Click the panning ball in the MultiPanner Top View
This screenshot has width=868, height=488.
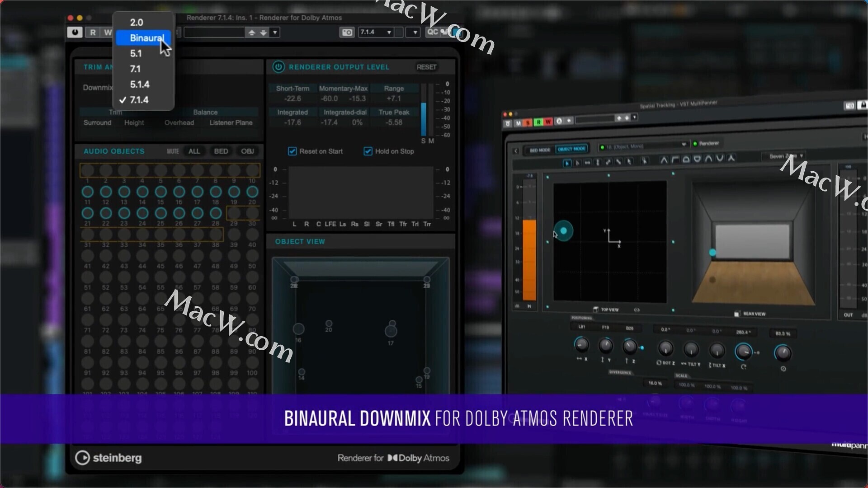[x=563, y=231]
